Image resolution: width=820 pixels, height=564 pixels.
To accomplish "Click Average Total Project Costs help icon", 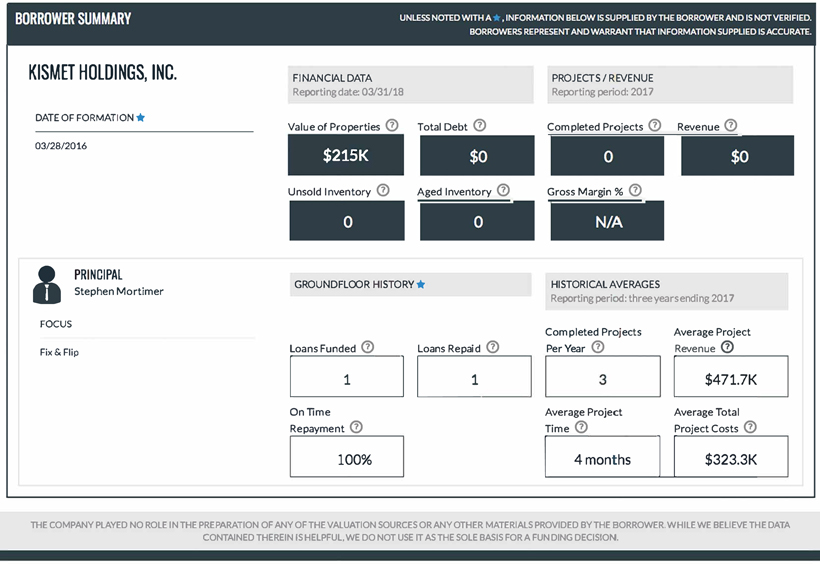I will pos(750,427).
